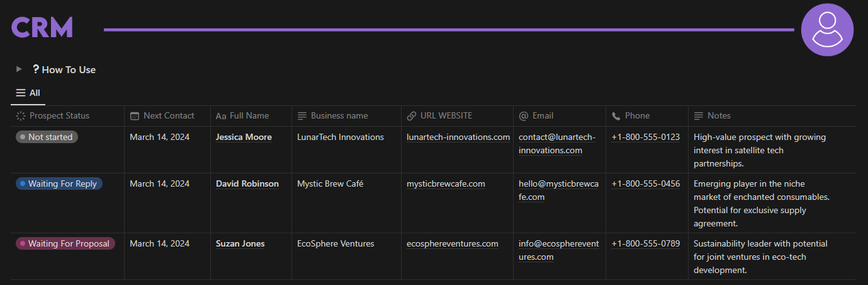Expand the How To Use toggle arrow
The height and width of the screenshot is (285, 868).
tap(20, 69)
